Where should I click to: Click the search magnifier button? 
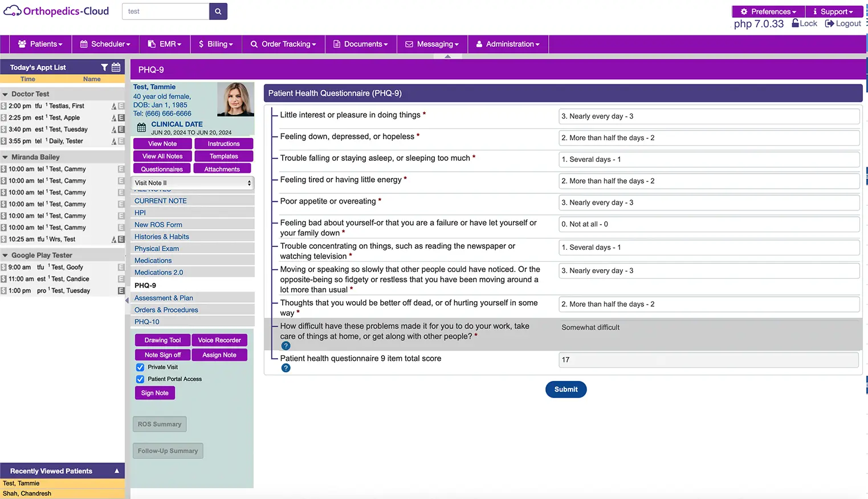(218, 11)
